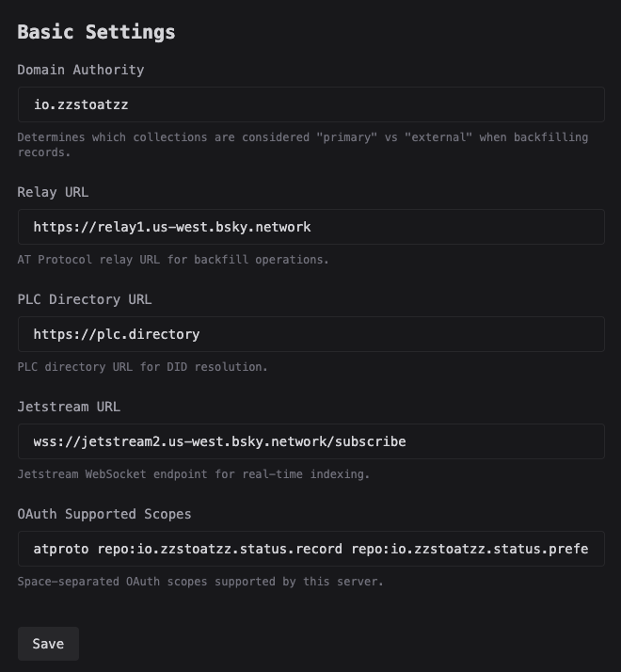
Task: Focus the Domain Authority input field
Action: (x=310, y=104)
